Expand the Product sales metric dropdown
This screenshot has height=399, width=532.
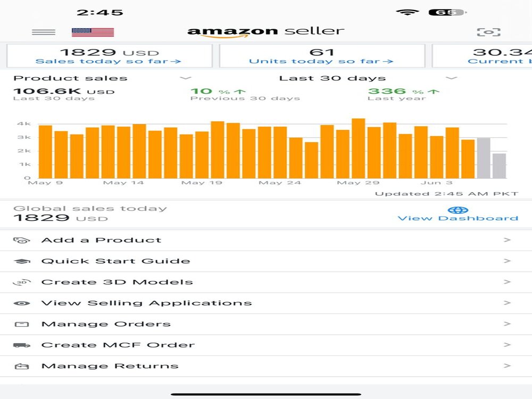coord(185,78)
